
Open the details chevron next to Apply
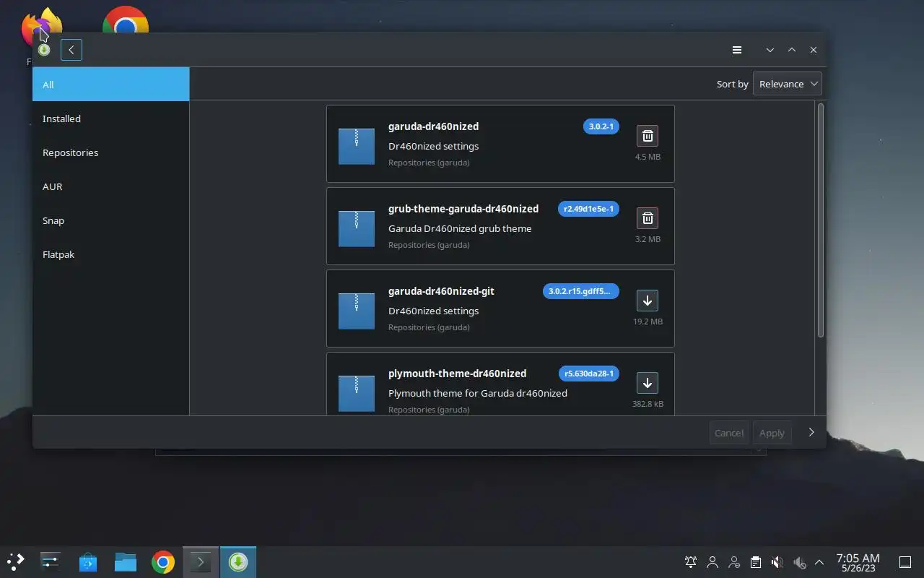(x=811, y=432)
